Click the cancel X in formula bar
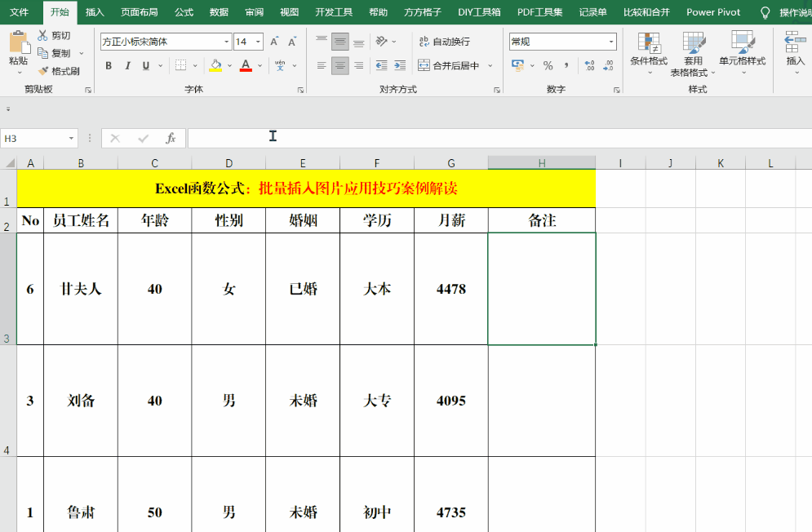Viewport: 812px width, 532px height. coord(115,139)
